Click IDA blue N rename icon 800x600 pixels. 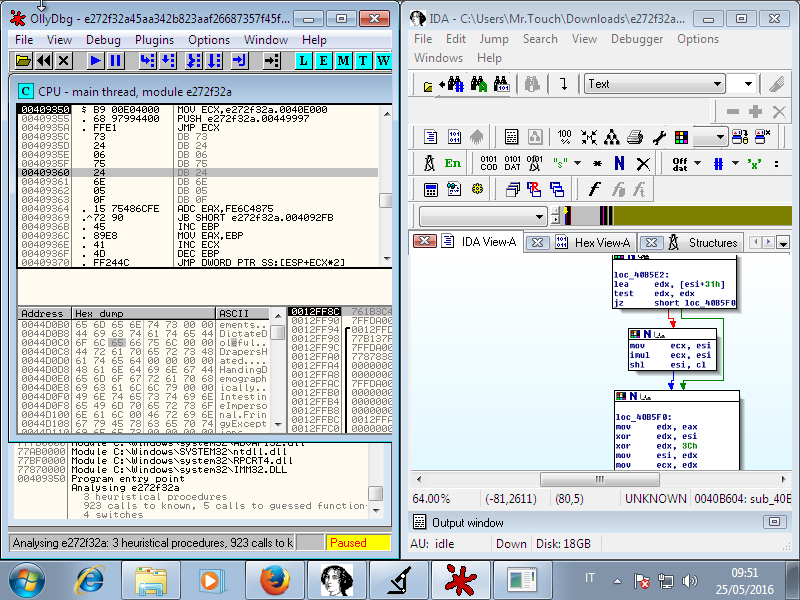click(619, 163)
